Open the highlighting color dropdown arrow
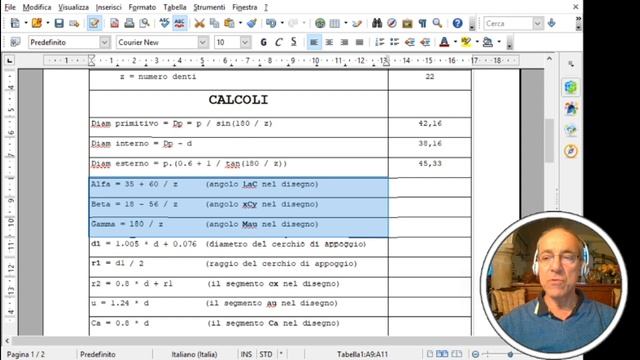The height and width of the screenshot is (360, 640). coord(477,42)
